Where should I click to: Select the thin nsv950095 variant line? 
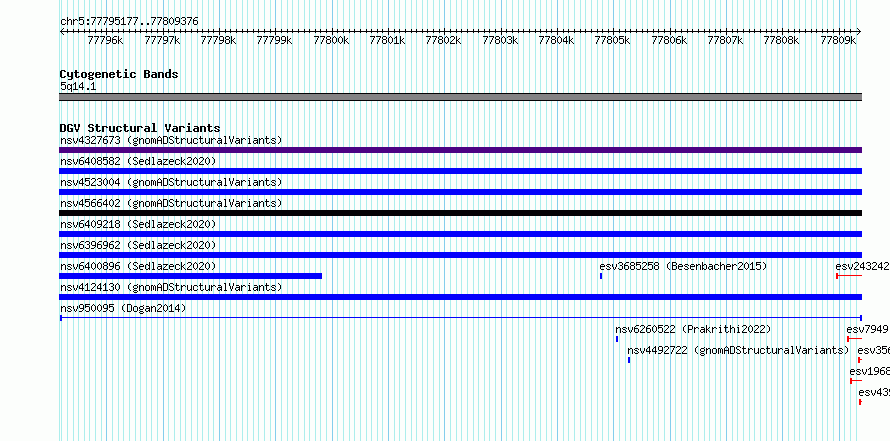tap(460, 318)
